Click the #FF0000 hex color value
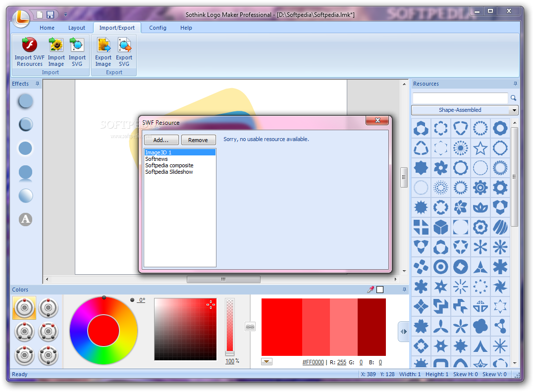Image resolution: width=534 pixels, height=392 pixels. point(313,362)
